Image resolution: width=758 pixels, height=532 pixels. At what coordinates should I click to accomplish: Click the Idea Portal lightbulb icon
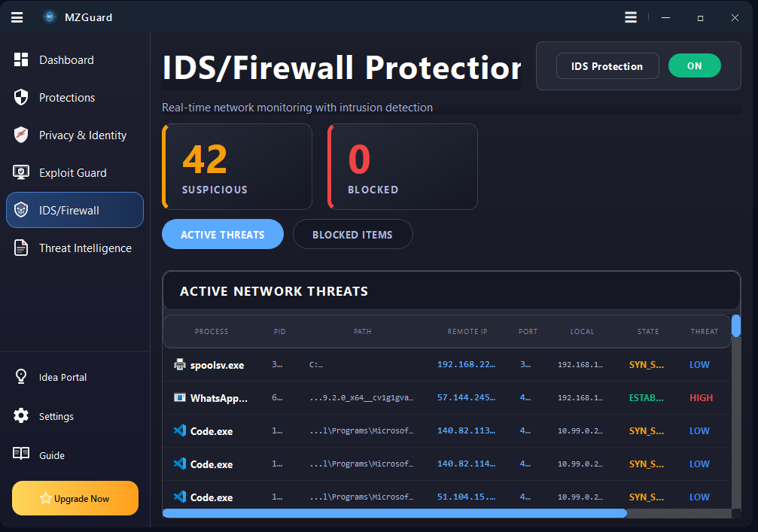[20, 377]
